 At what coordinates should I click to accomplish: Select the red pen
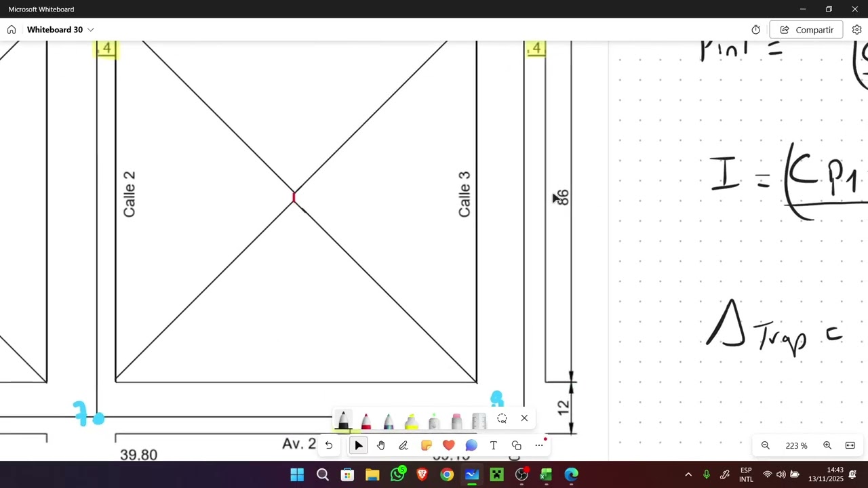click(366, 420)
